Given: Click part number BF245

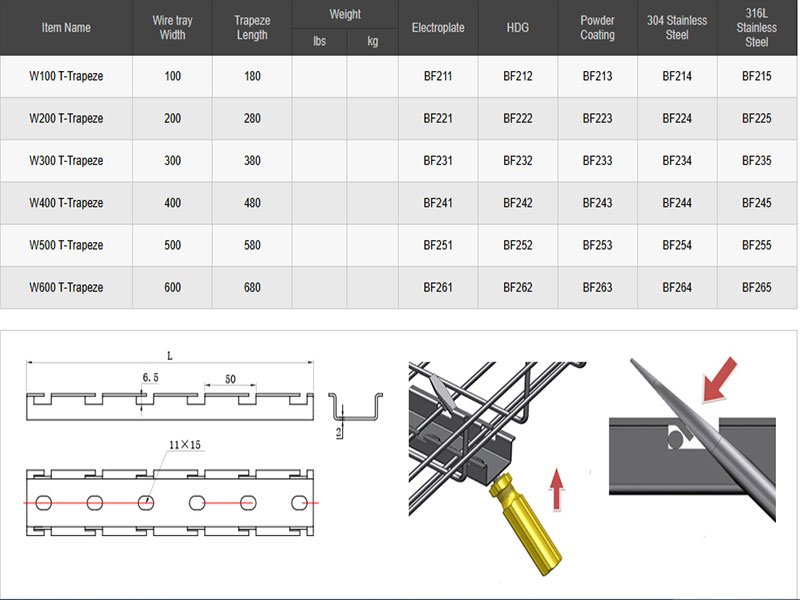Looking at the screenshot, I should click(x=757, y=203).
